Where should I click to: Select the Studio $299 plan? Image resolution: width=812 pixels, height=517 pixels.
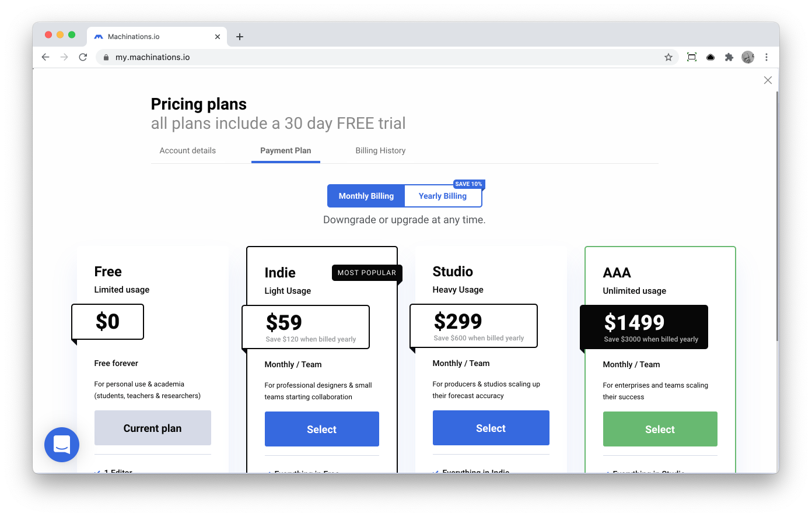click(491, 428)
